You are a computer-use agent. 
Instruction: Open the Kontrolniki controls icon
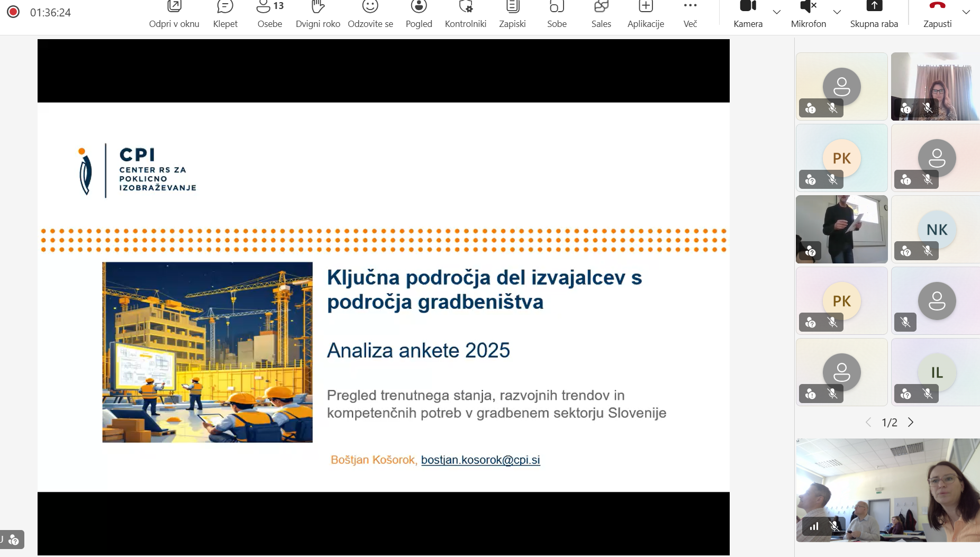pos(465,14)
